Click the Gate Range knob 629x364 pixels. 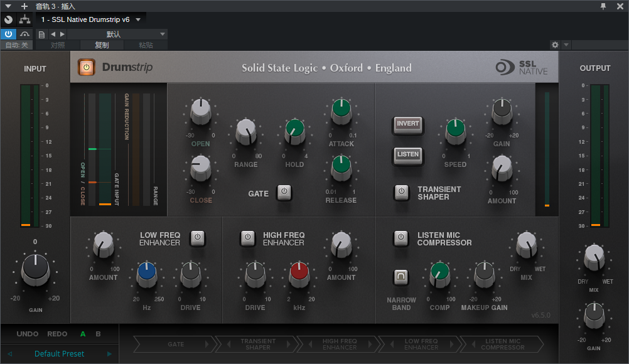(x=246, y=132)
